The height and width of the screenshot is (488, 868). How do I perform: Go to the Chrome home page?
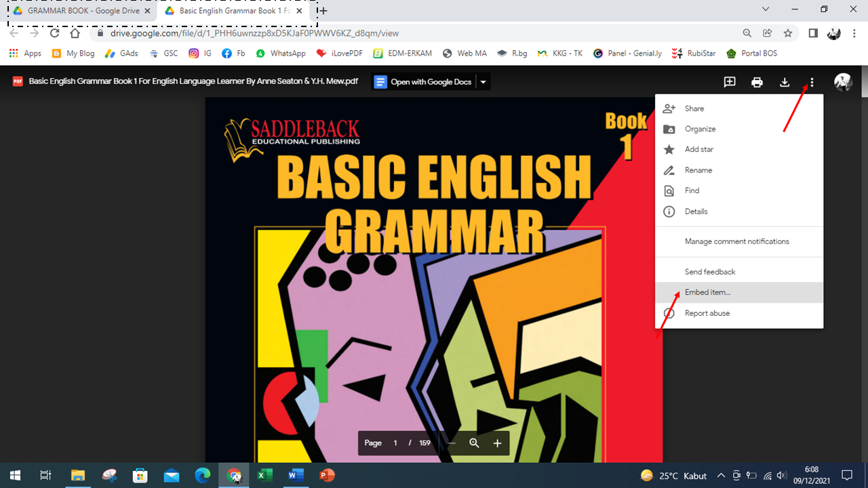[75, 33]
